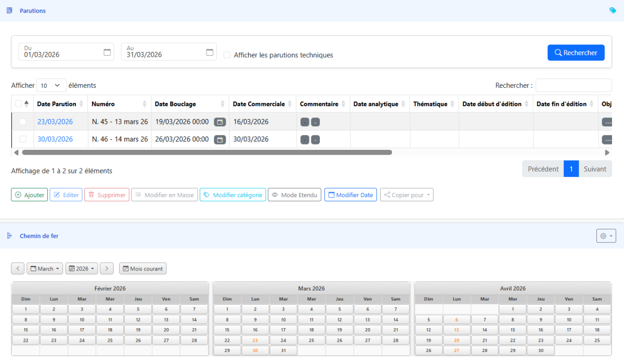Open the Afficher elements count dropdown
This screenshot has height=364, width=624.
51,85
